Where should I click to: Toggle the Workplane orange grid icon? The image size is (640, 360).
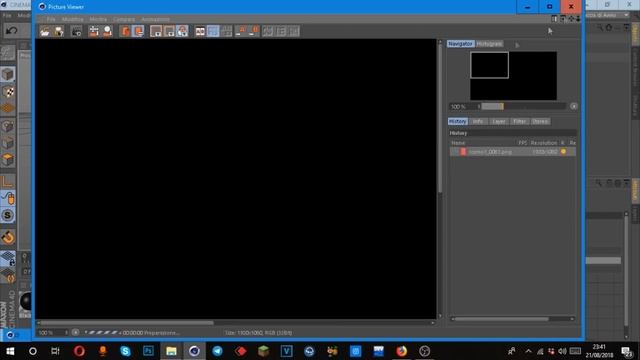pyautogui.click(x=8, y=109)
